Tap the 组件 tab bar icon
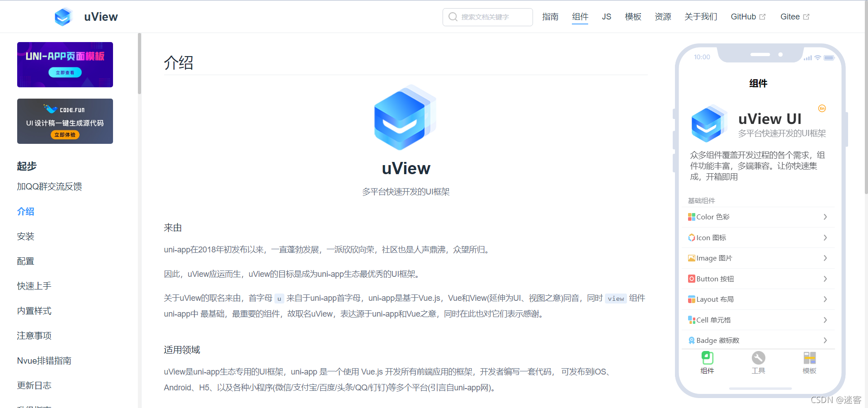 (x=708, y=358)
